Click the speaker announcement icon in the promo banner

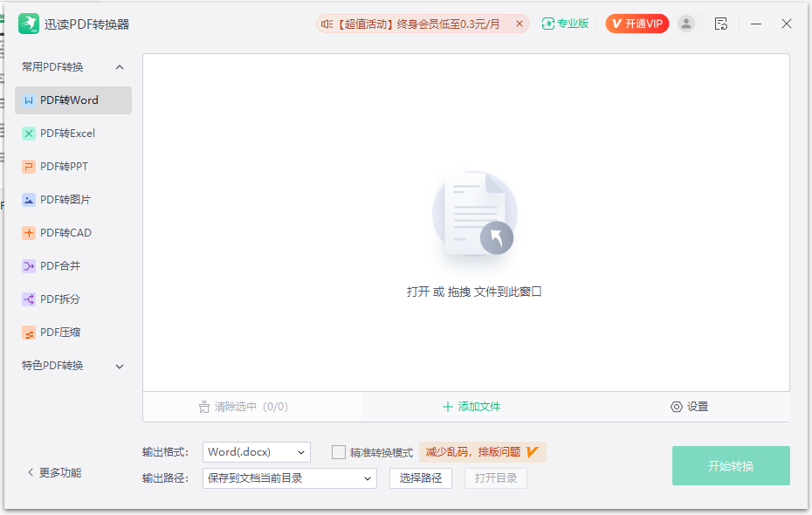point(327,24)
